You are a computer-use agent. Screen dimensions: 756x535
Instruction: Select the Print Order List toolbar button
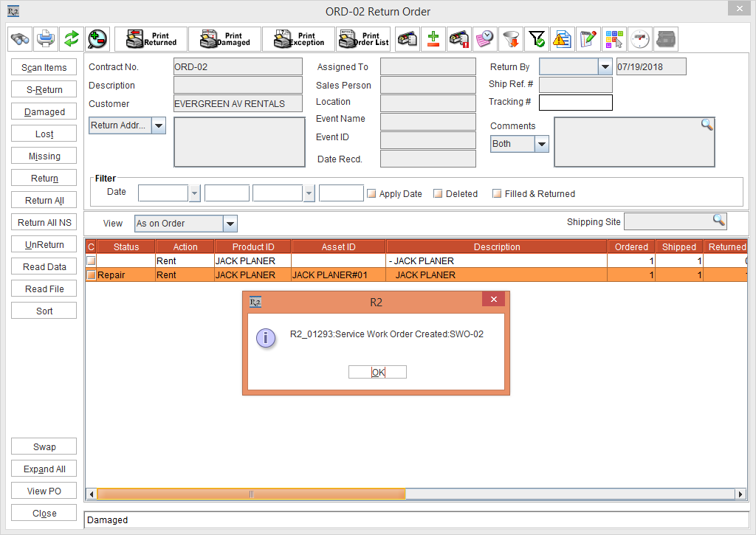tap(363, 38)
